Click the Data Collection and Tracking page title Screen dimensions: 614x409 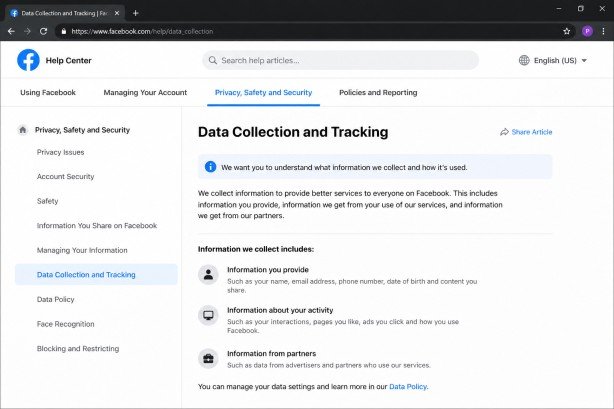tap(293, 132)
